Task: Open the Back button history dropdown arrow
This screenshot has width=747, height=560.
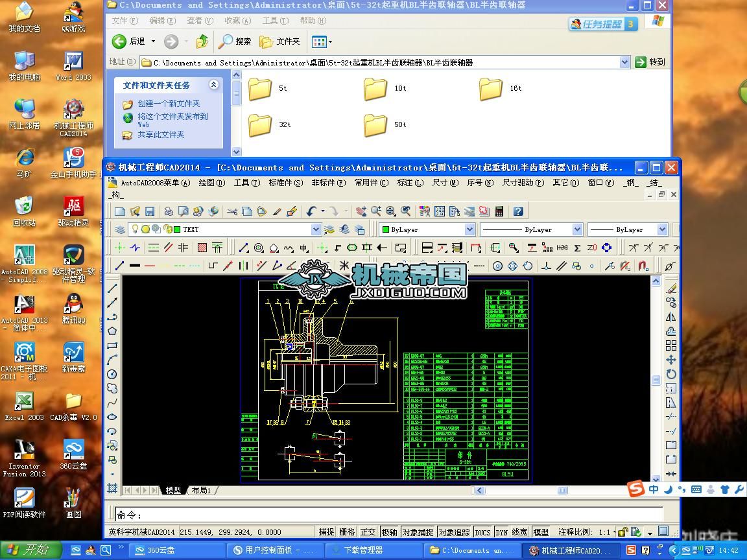Action: click(x=154, y=41)
